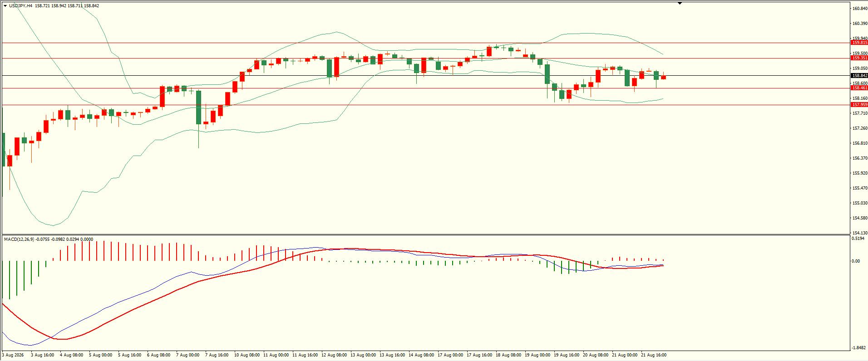Select the 159.815 red price label
The height and width of the screenshot is (361, 868).
859,43
